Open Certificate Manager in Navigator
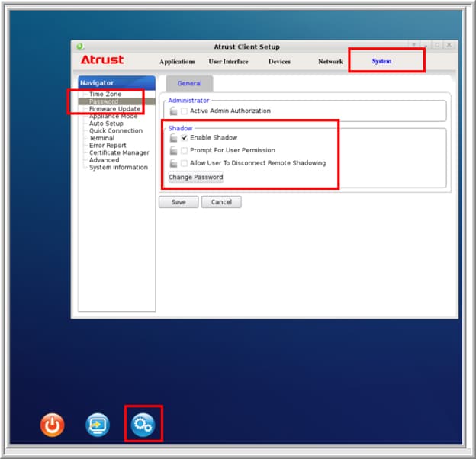This screenshot has height=459, width=476. 119,153
